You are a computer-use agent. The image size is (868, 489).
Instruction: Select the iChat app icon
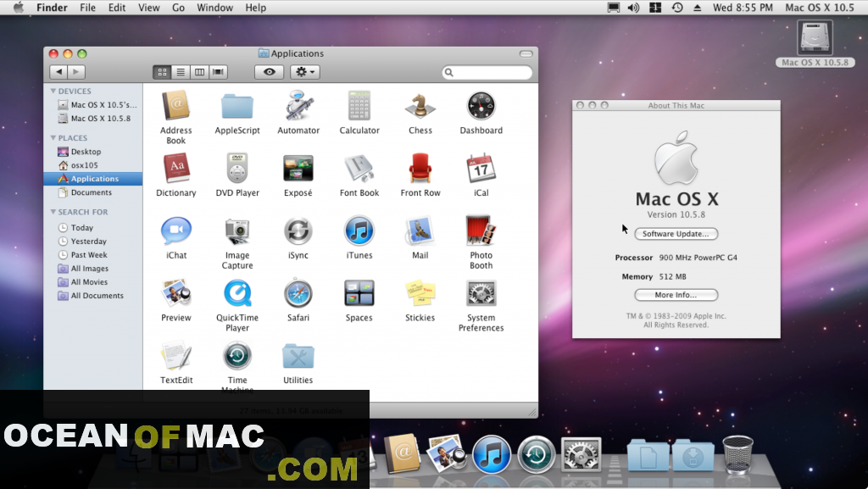point(176,231)
